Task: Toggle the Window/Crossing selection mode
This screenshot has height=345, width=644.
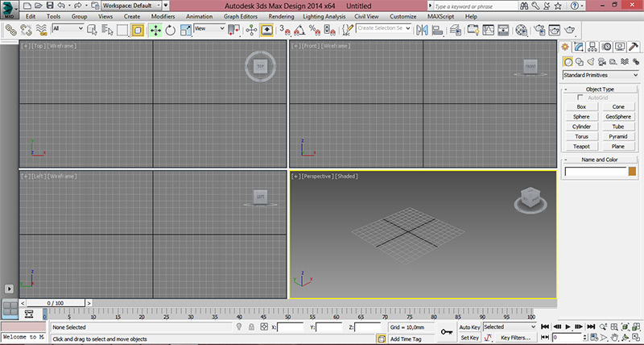Action: coord(138,30)
